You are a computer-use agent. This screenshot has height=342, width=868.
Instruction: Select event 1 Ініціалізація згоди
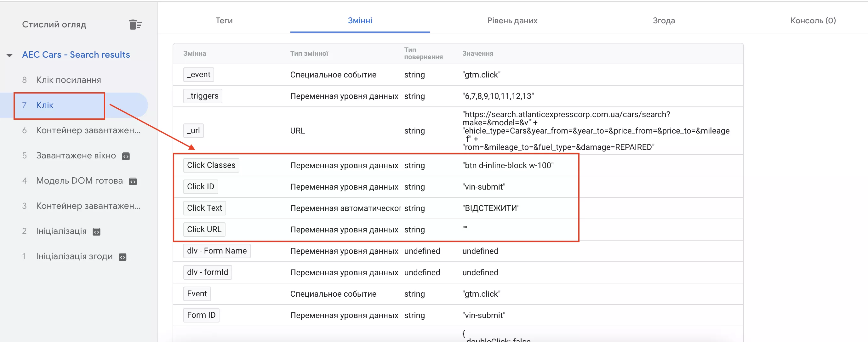click(x=74, y=256)
